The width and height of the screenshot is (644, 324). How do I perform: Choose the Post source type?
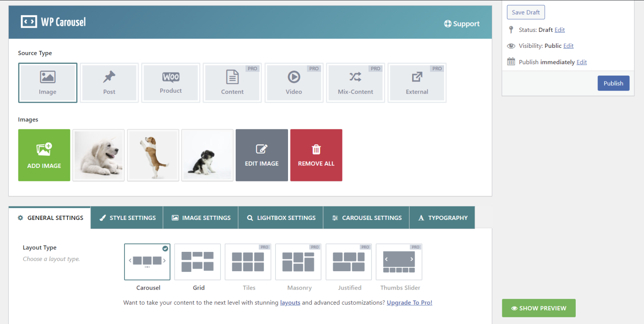tap(109, 82)
